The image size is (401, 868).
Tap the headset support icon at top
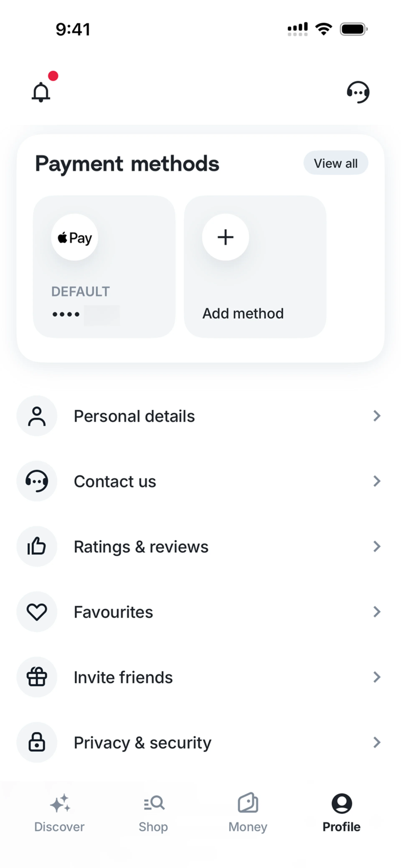pyautogui.click(x=358, y=92)
